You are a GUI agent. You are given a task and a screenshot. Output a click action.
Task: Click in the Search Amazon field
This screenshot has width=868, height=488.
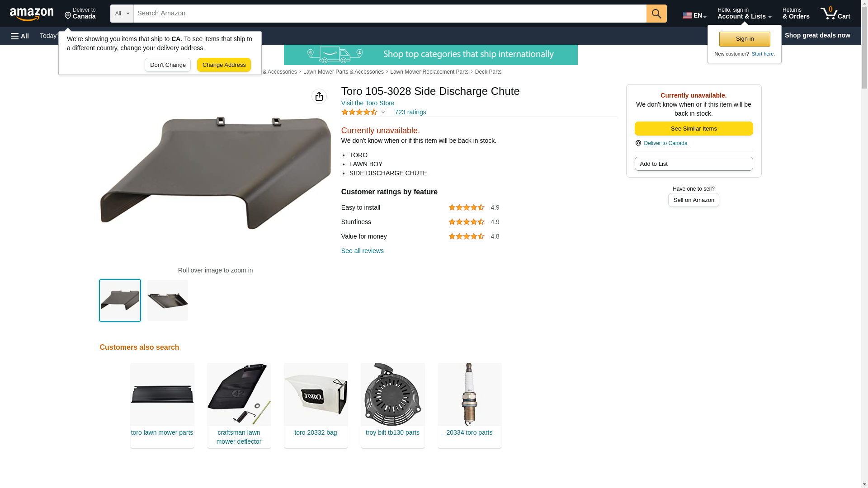coord(390,14)
